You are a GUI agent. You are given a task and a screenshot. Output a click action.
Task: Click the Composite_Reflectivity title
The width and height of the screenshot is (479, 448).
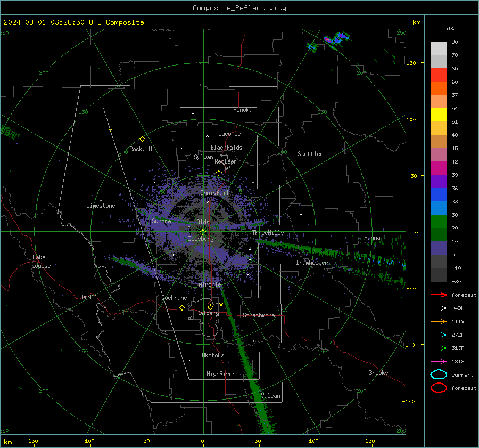point(240,8)
